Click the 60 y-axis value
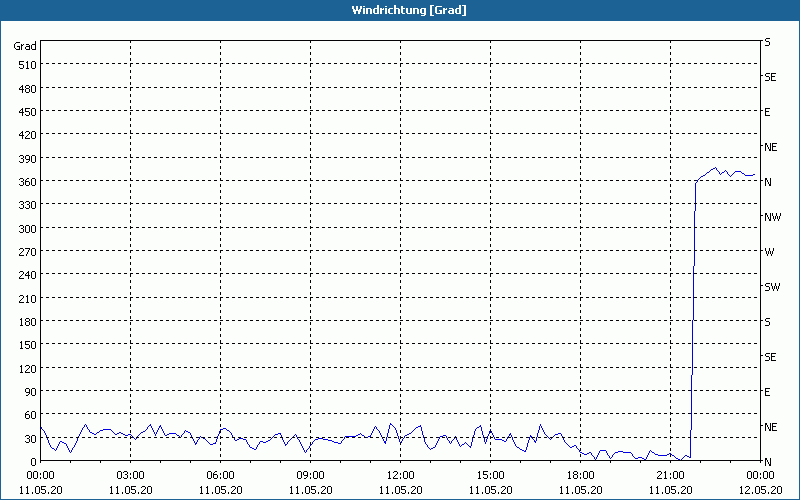The image size is (800, 500). coord(31,415)
